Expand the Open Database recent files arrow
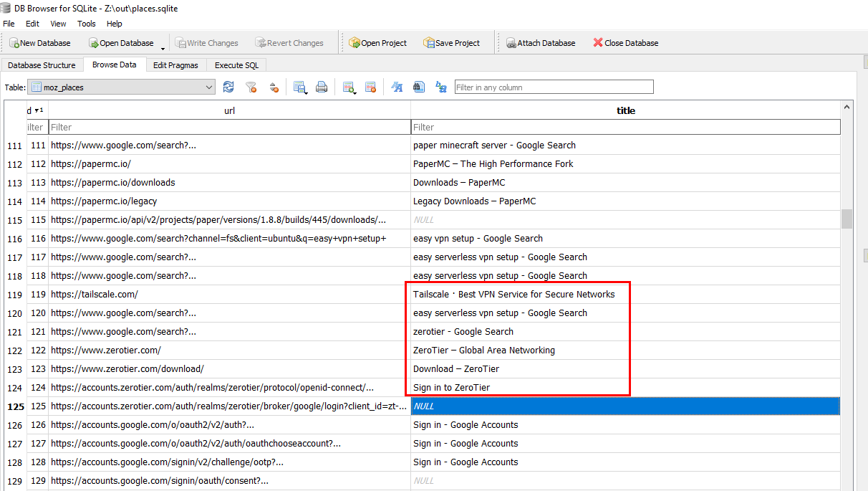868x491 pixels. 163,48
